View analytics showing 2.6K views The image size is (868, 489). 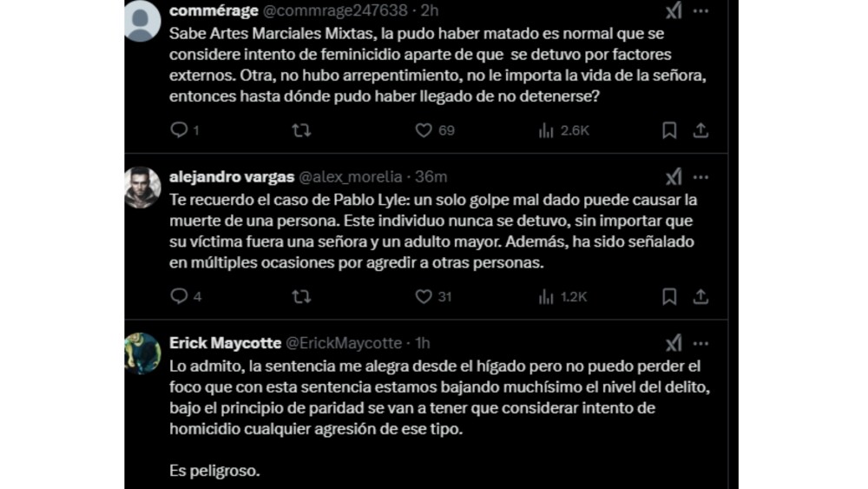(546, 130)
